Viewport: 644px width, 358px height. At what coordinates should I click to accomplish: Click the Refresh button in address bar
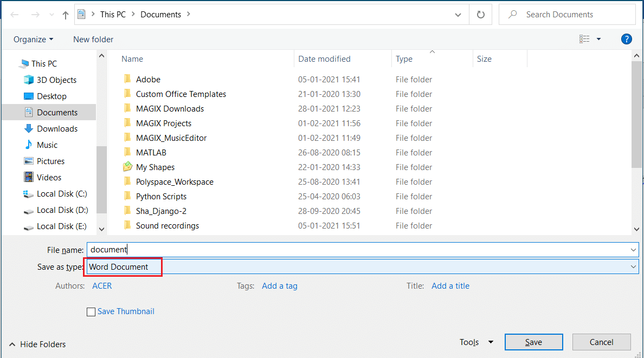(480, 15)
